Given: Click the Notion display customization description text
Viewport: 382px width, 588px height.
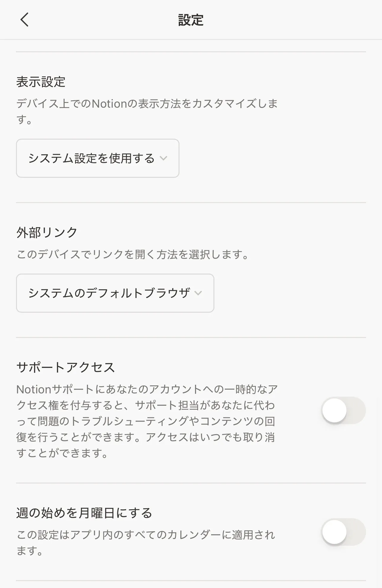Looking at the screenshot, I should click(x=147, y=104).
